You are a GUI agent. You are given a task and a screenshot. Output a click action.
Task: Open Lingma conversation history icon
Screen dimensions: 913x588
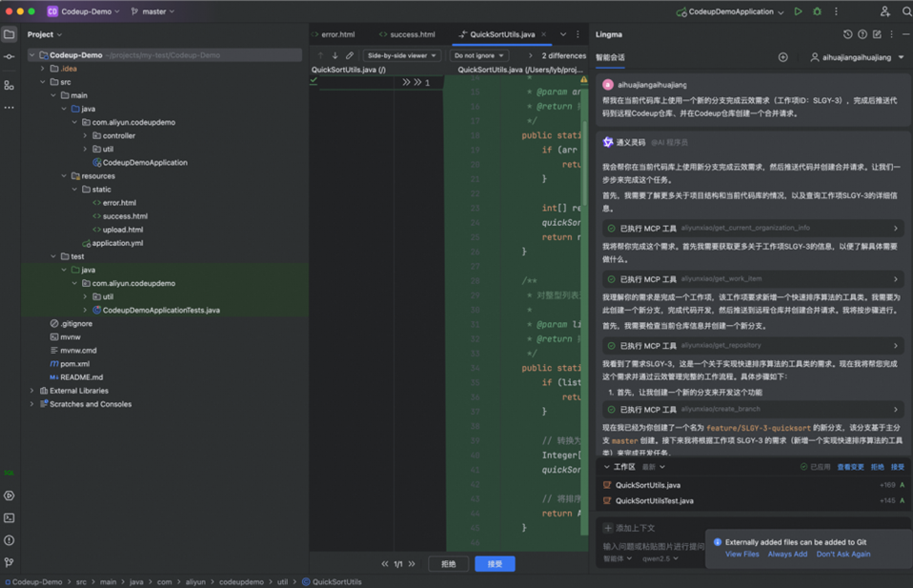(x=848, y=33)
